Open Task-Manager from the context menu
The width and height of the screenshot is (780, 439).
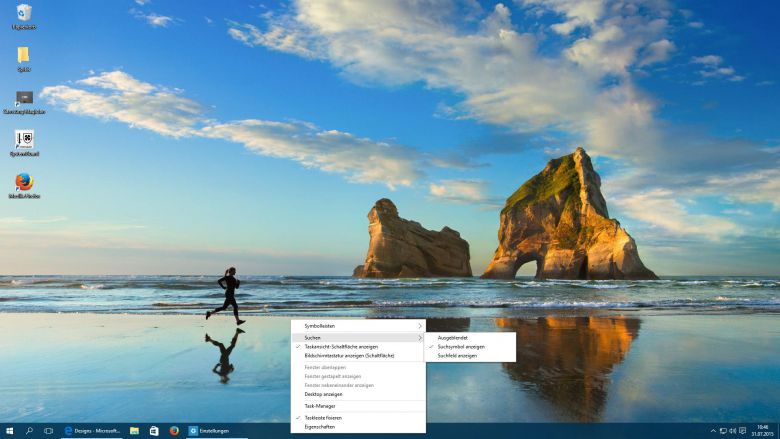[x=358, y=406]
